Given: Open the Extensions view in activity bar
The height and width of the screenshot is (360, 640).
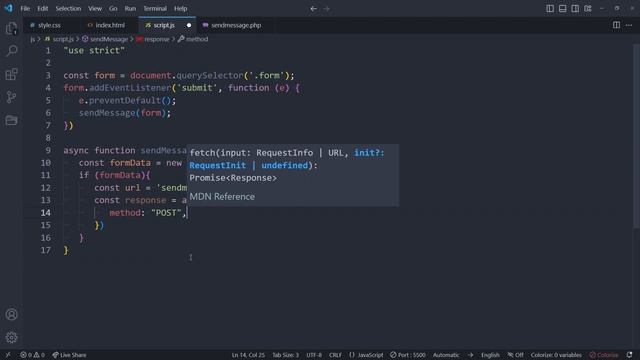Looking at the screenshot, I should point(11,74).
